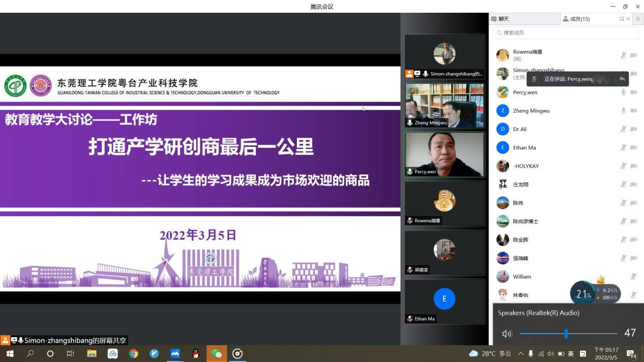The image size is (644, 362).
Task: Click the muted microphone on speaking banner
Action: [x=534, y=79]
